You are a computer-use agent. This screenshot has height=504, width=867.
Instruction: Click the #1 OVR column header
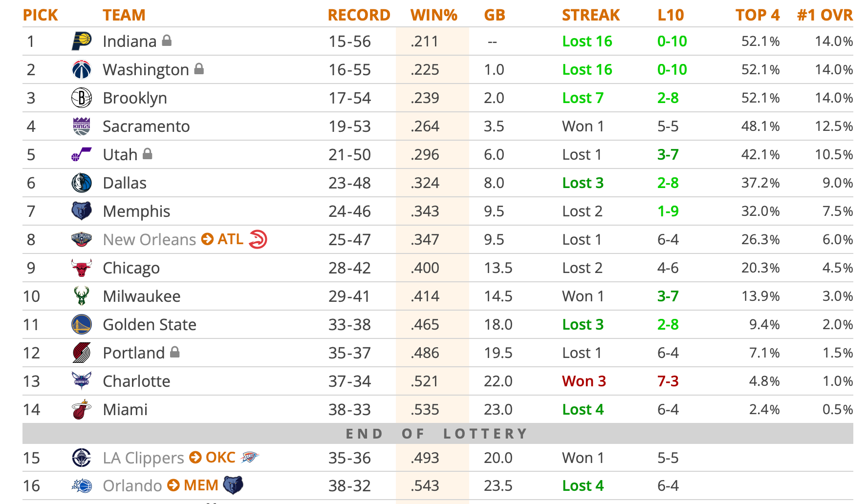pyautogui.click(x=824, y=15)
